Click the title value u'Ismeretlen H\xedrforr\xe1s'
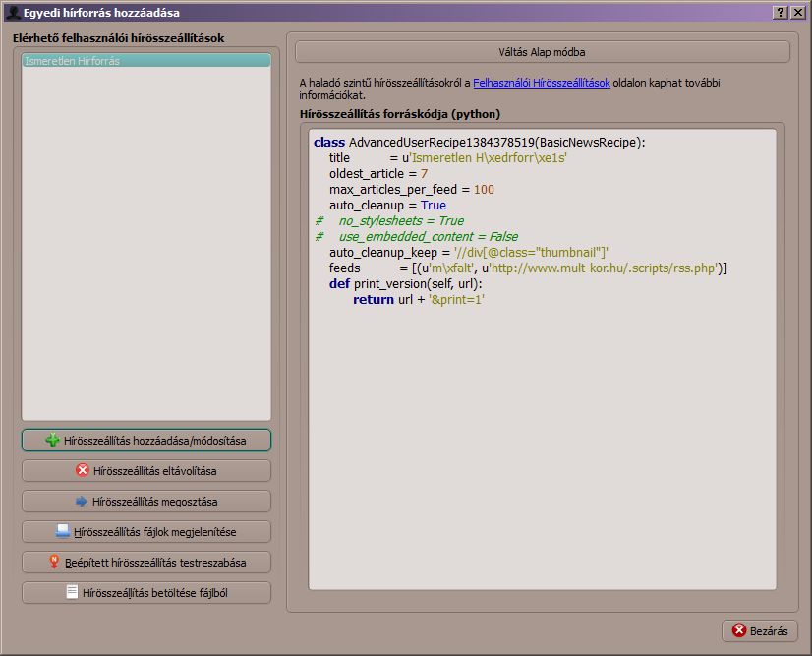This screenshot has width=812, height=656. 485,158
